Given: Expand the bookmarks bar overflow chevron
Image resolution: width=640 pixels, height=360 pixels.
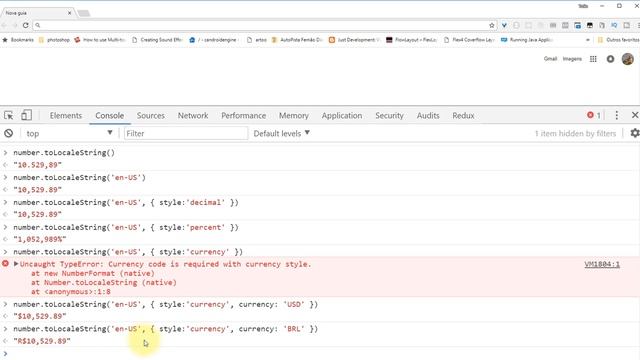Looking at the screenshot, I should point(588,40).
